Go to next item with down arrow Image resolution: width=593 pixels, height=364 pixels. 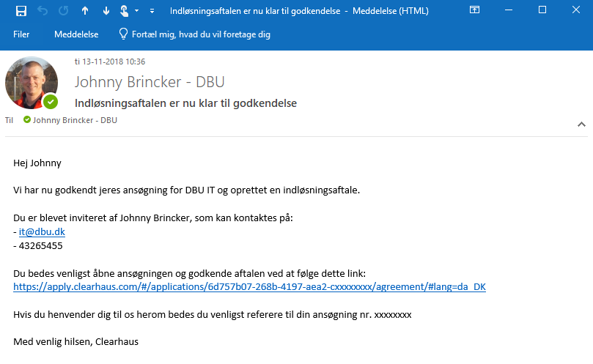tap(106, 11)
